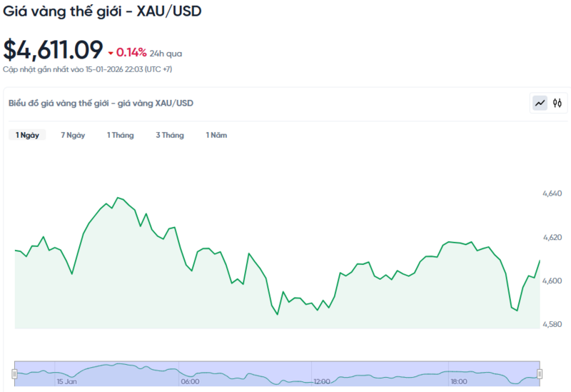This screenshot has width=571, height=392.
Task: Click the 12:00 marker in the navigator
Action: [321, 382]
